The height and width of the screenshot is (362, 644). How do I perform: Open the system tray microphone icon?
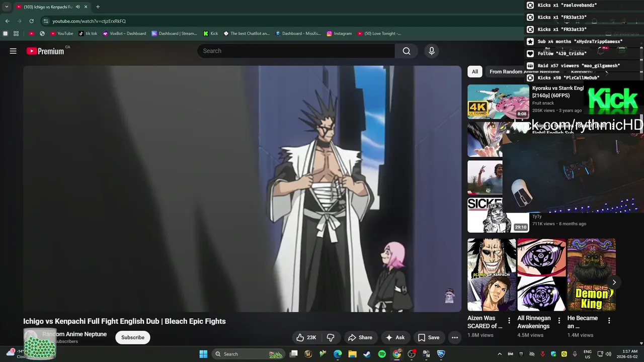click(575, 354)
